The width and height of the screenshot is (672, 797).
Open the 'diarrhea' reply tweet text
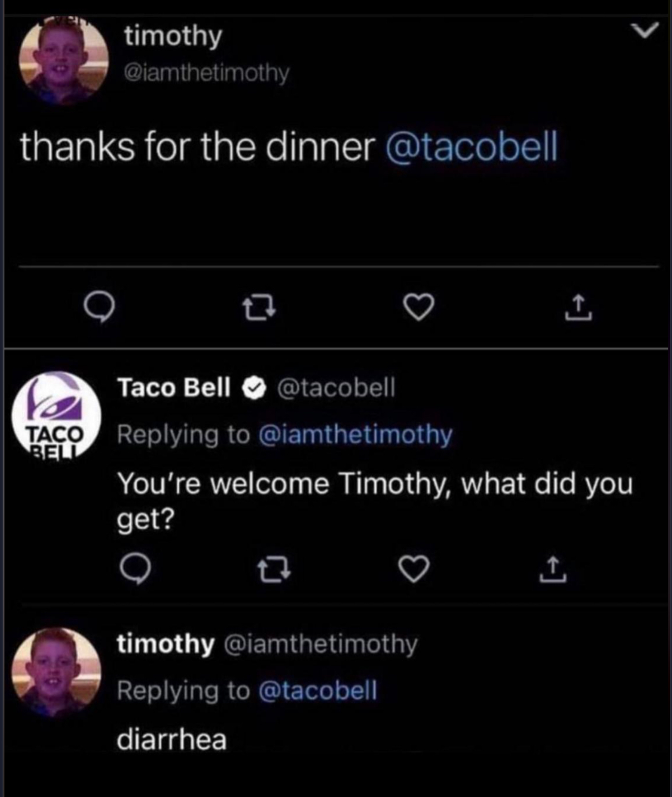172,739
